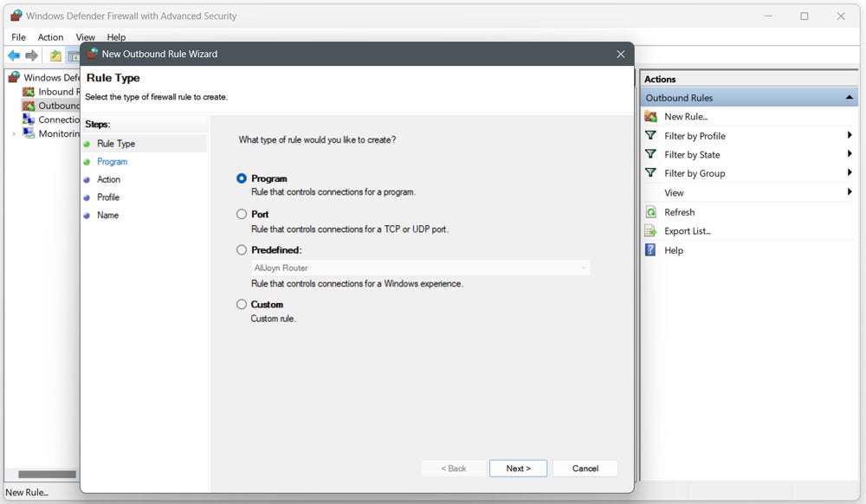Viewport: 866px width, 504px height.
Task: Open the View menu in the menu bar
Action: pyautogui.click(x=84, y=36)
